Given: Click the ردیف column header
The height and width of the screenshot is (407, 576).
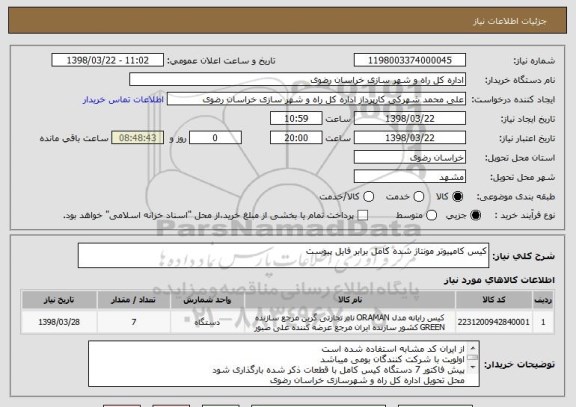Looking at the screenshot, I should [x=543, y=300].
